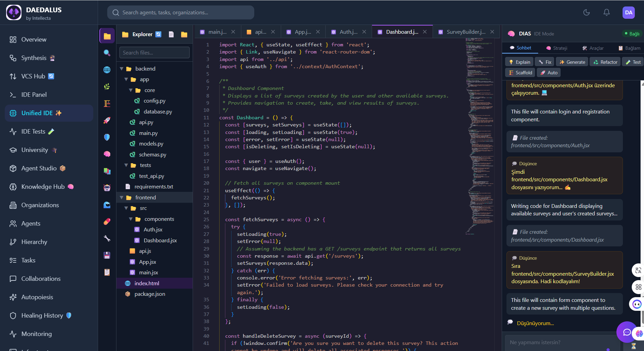Open the blue shield activity icon
Screen dimensions: 644x351
click(x=107, y=137)
